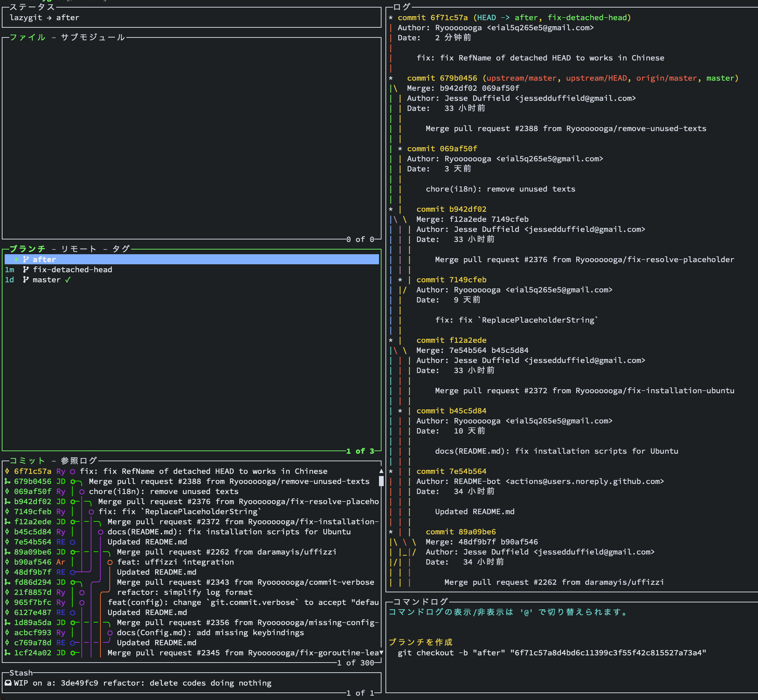
Task: Click the stash box icon in Stash panel
Action: [x=8, y=683]
